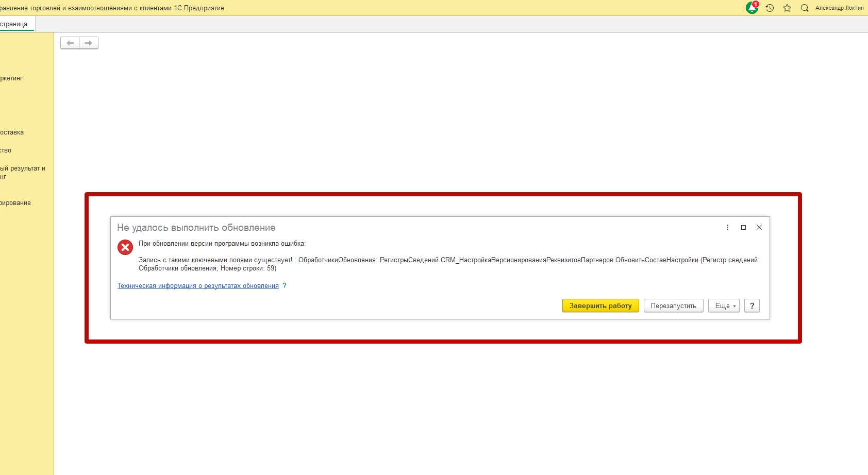868x475 pixels.
Task: Click the favorites star icon
Action: coord(787,8)
